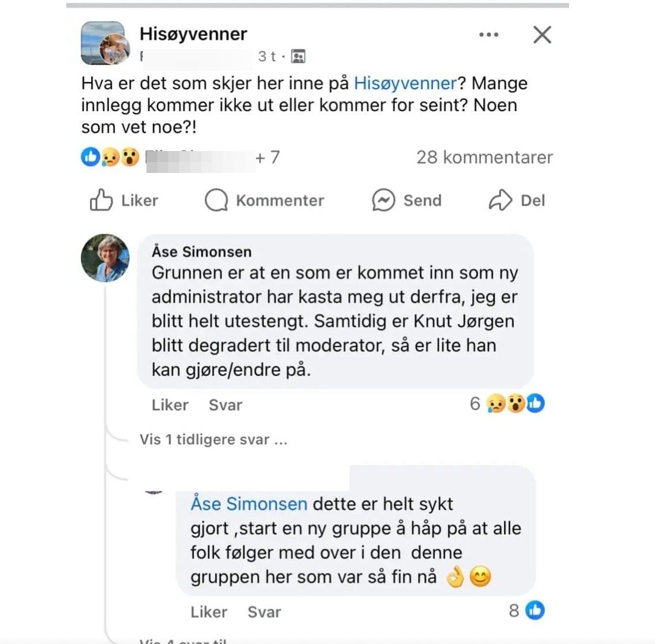Click the thumbs-up Liker icon on the post
This screenshot has height=644, width=655.
pyautogui.click(x=101, y=200)
